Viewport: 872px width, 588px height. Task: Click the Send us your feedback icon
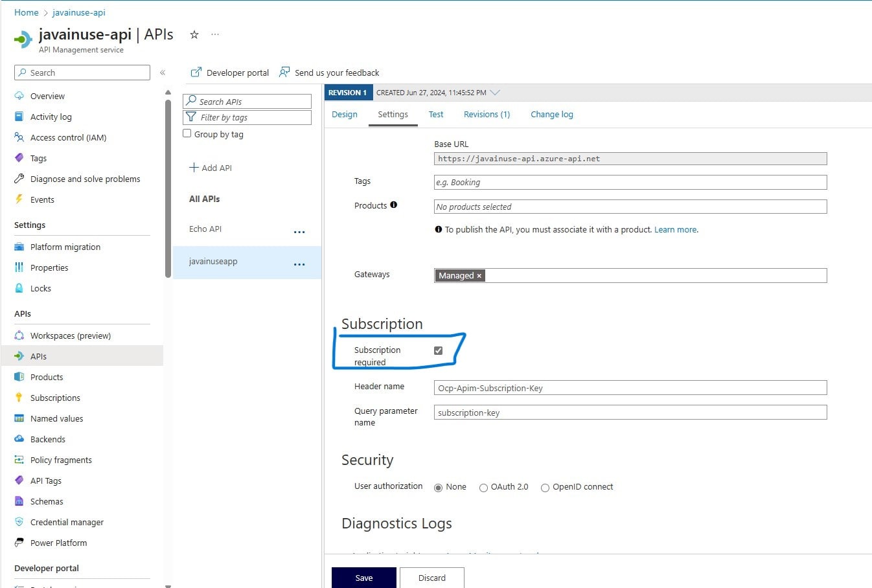click(x=284, y=73)
